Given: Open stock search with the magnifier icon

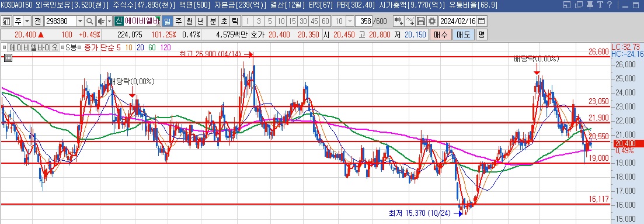Looking at the screenshot, I should pyautogui.click(x=90, y=22).
